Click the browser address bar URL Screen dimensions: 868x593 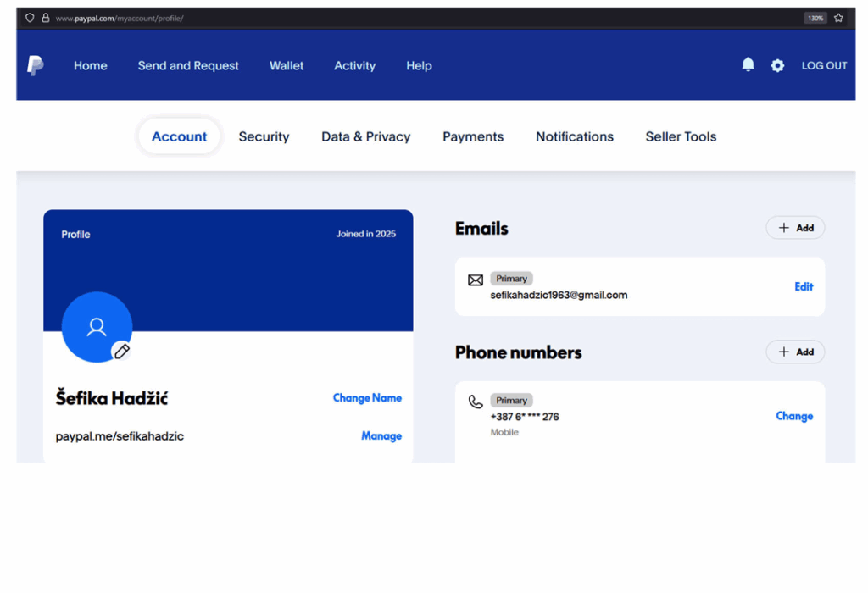coord(120,18)
